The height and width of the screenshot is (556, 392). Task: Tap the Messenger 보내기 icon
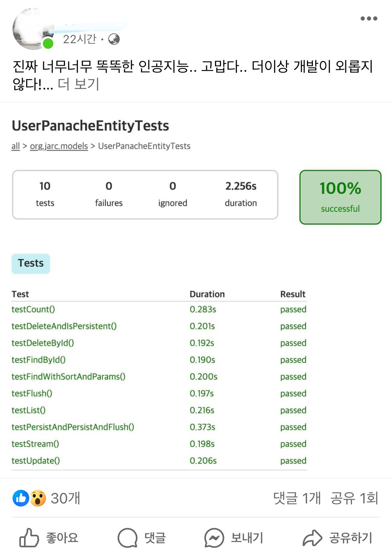point(214,538)
